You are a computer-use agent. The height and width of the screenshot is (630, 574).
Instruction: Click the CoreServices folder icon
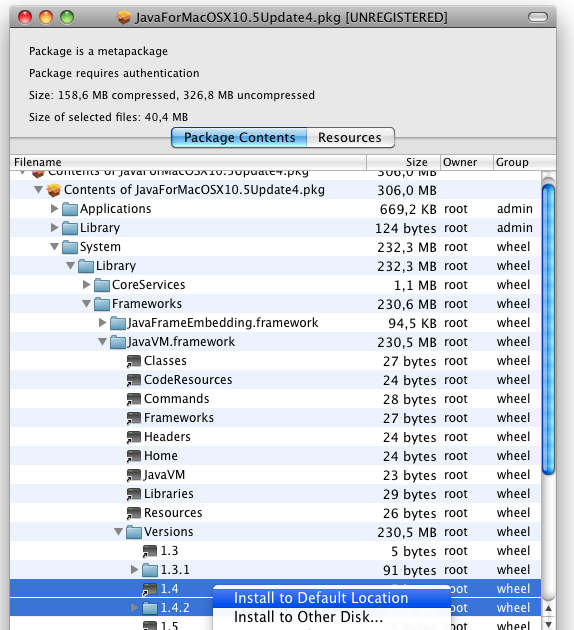pos(102,285)
